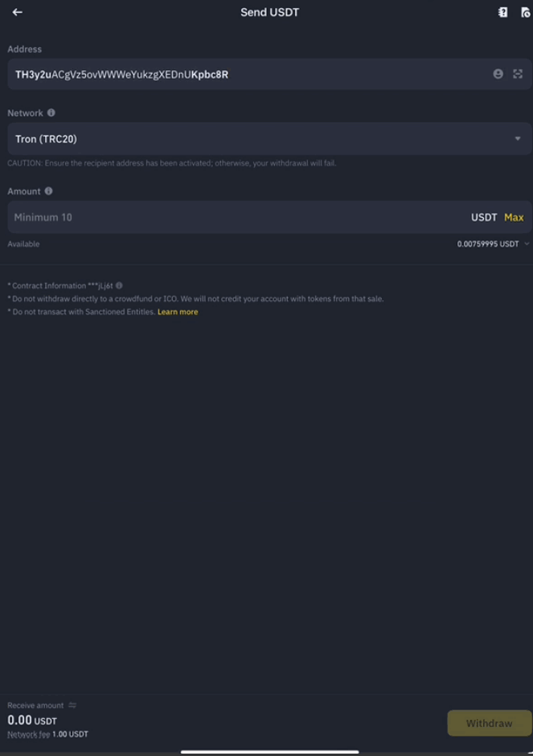Expand the Available balance chevron

point(527,244)
